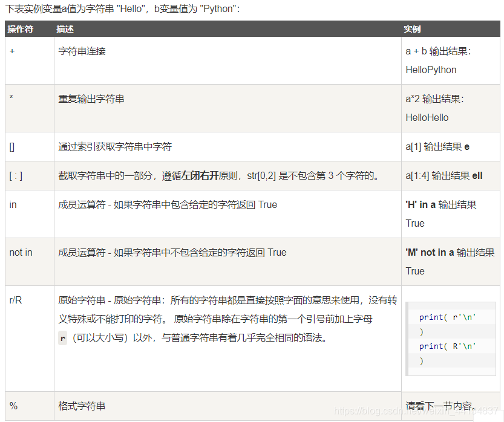
Task: Click the print( r'\n' code line
Action: pyautogui.click(x=448, y=317)
